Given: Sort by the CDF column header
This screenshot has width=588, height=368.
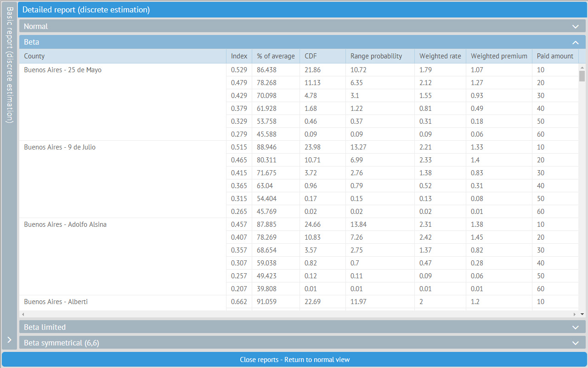Looking at the screenshot, I should pyautogui.click(x=323, y=56).
